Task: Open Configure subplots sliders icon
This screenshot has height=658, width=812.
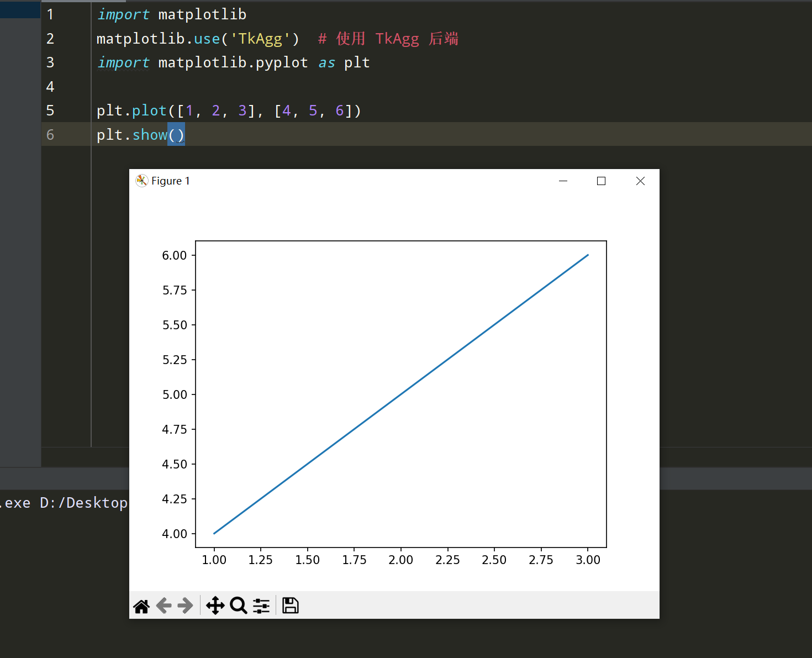Action: (261, 606)
